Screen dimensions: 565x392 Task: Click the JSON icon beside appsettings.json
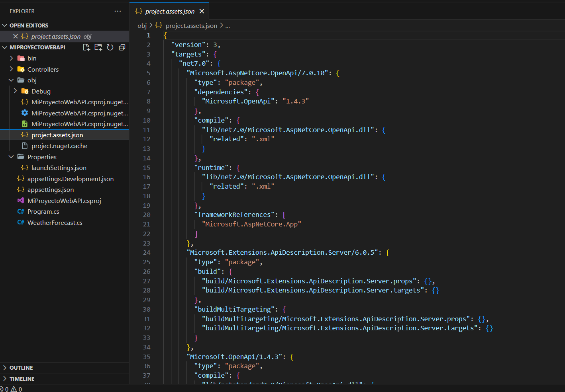[x=21, y=189]
